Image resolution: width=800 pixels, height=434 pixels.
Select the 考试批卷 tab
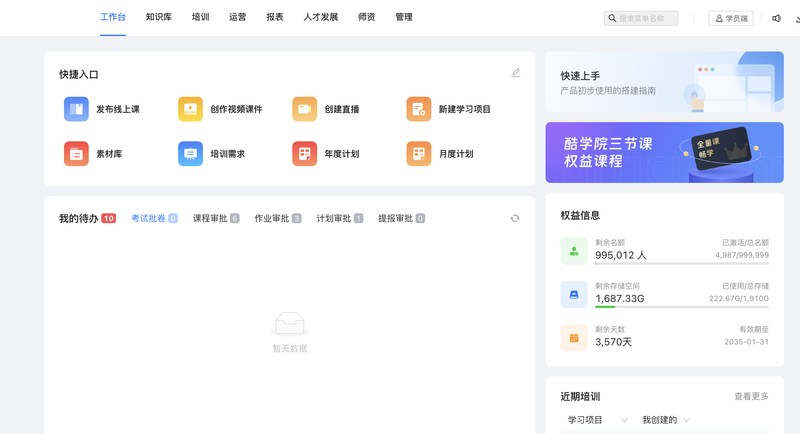(154, 218)
